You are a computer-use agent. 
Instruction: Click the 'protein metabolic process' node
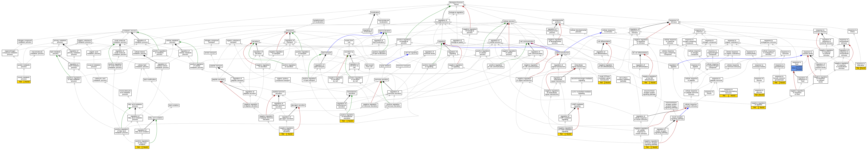[x=24, y=66]
